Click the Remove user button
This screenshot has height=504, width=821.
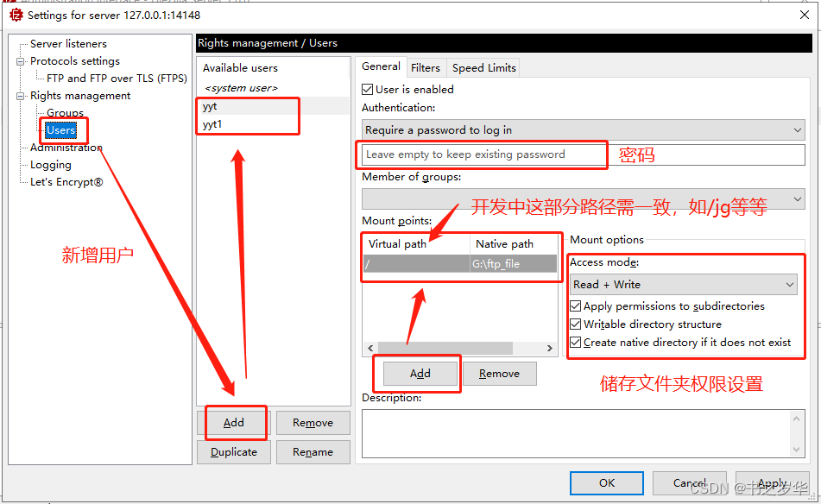pyautogui.click(x=313, y=423)
